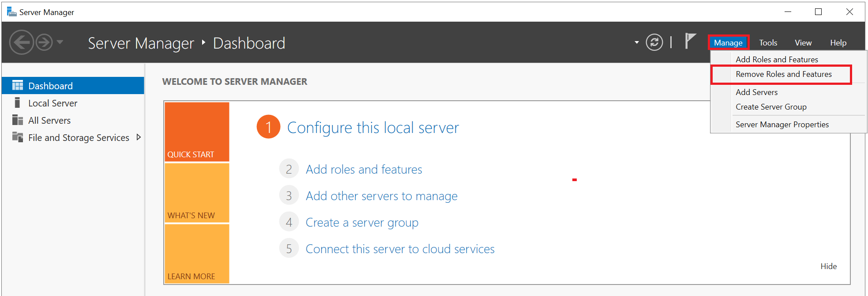
Task: Select Add Servers from Manage menu
Action: [756, 92]
